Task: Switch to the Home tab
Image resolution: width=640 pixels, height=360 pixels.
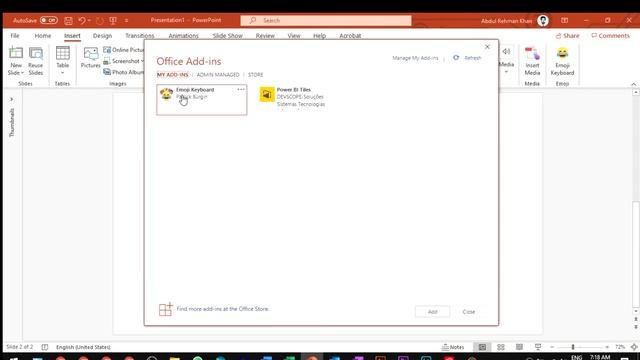Action: (x=42, y=36)
